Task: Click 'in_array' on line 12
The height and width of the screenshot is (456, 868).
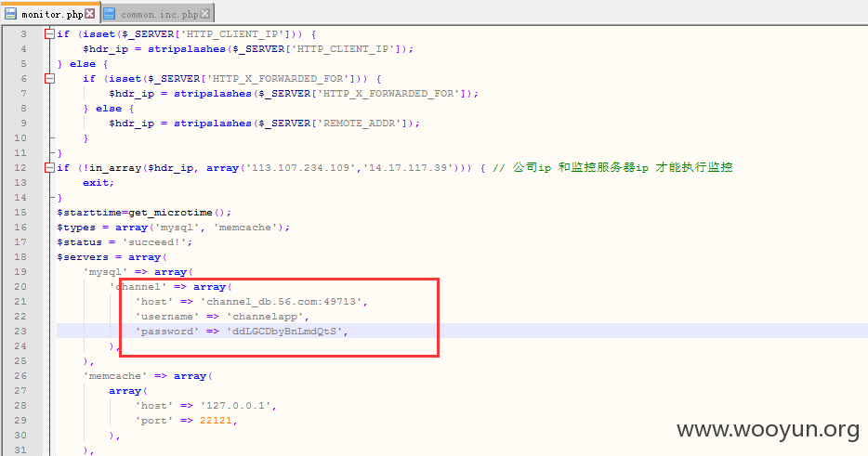Action: 115,168
